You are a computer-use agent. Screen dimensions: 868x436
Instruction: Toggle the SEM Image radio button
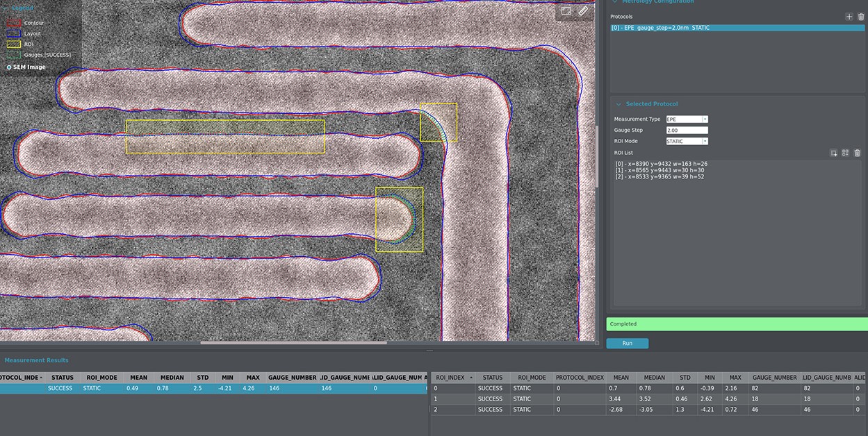(9, 67)
